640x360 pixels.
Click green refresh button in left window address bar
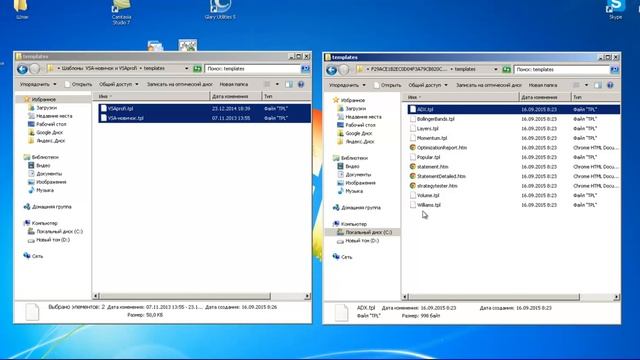click(198, 69)
